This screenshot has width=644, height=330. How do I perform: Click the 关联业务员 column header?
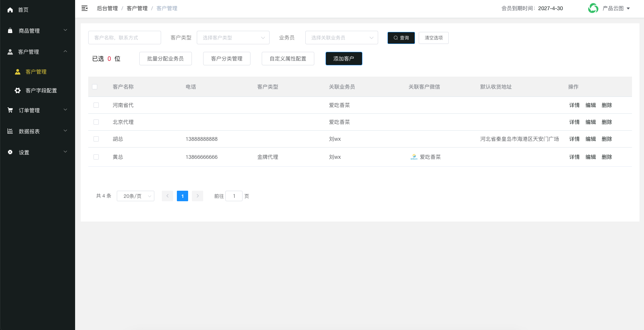coord(342,87)
